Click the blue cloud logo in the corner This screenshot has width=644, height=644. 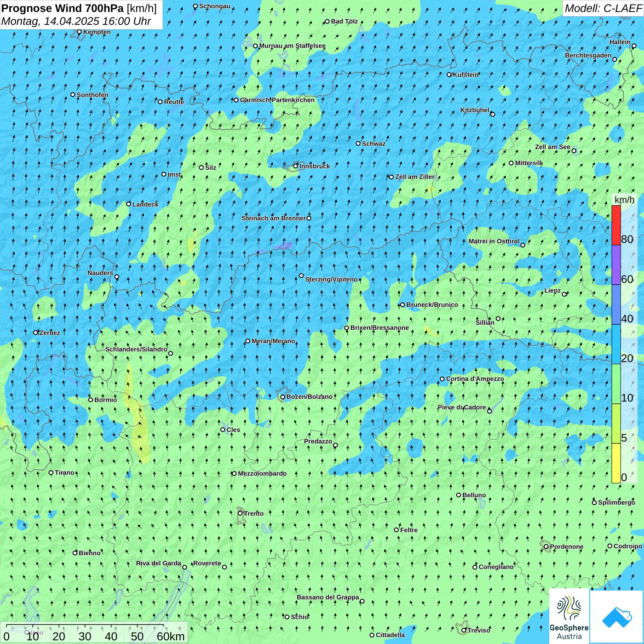(x=616, y=617)
